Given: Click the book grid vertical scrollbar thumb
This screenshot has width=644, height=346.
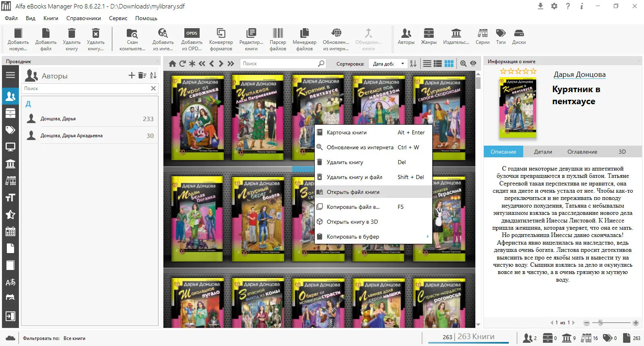Looking at the screenshot, I should (478, 82).
